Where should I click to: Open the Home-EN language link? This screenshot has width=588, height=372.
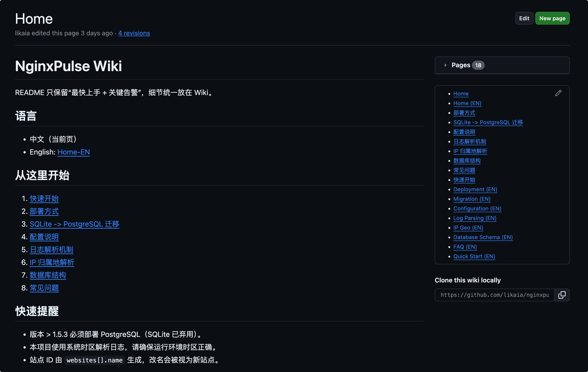point(73,152)
